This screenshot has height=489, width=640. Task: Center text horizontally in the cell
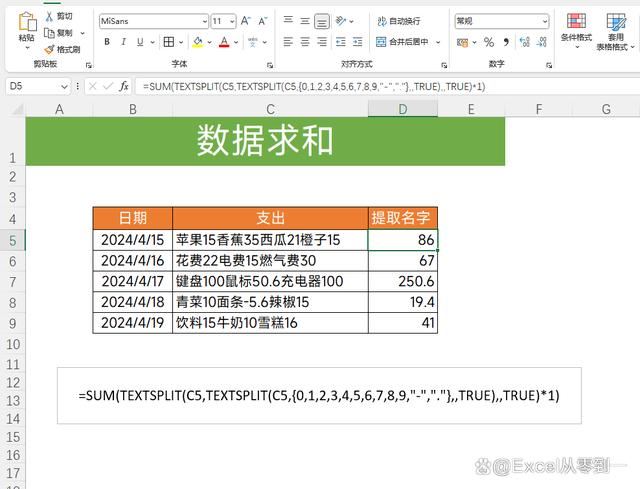[305, 42]
